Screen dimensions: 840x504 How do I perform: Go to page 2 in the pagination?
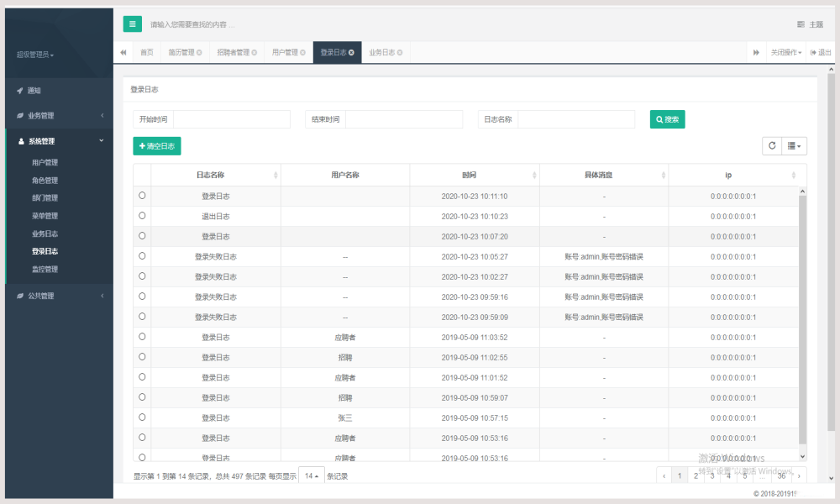(696, 475)
